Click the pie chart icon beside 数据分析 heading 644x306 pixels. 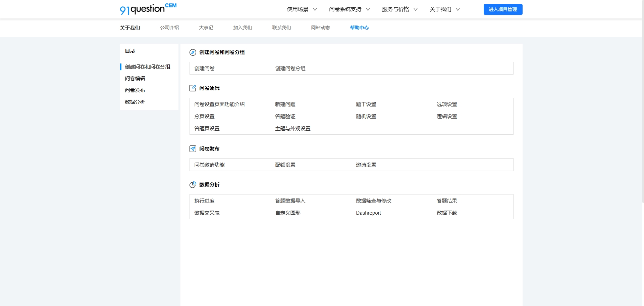(x=193, y=185)
